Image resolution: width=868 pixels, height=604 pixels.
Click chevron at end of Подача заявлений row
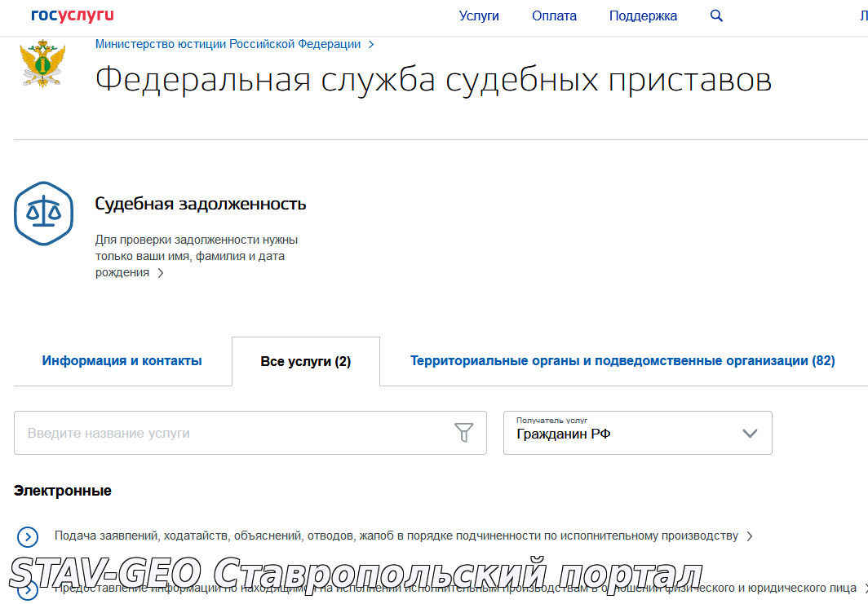(x=750, y=536)
